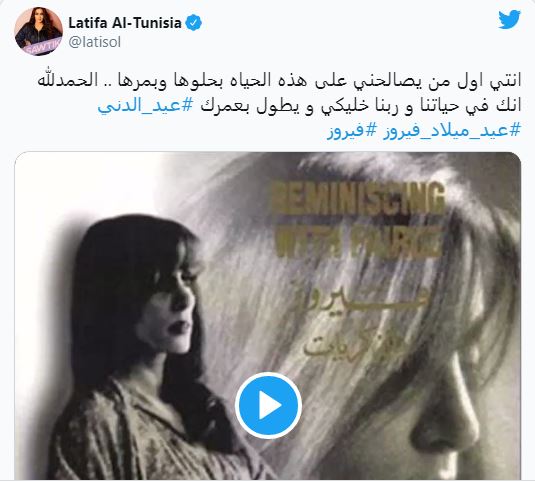
Task: Click the word الحمدلله in the tweet
Action: (66, 80)
